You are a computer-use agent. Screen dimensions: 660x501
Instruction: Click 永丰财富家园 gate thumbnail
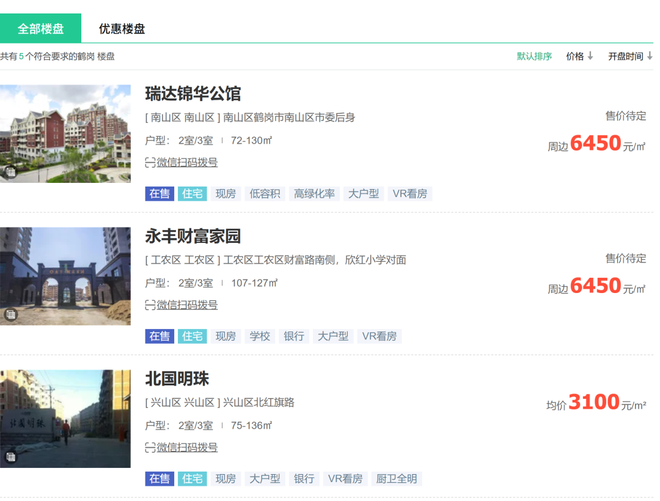pyautogui.click(x=65, y=276)
